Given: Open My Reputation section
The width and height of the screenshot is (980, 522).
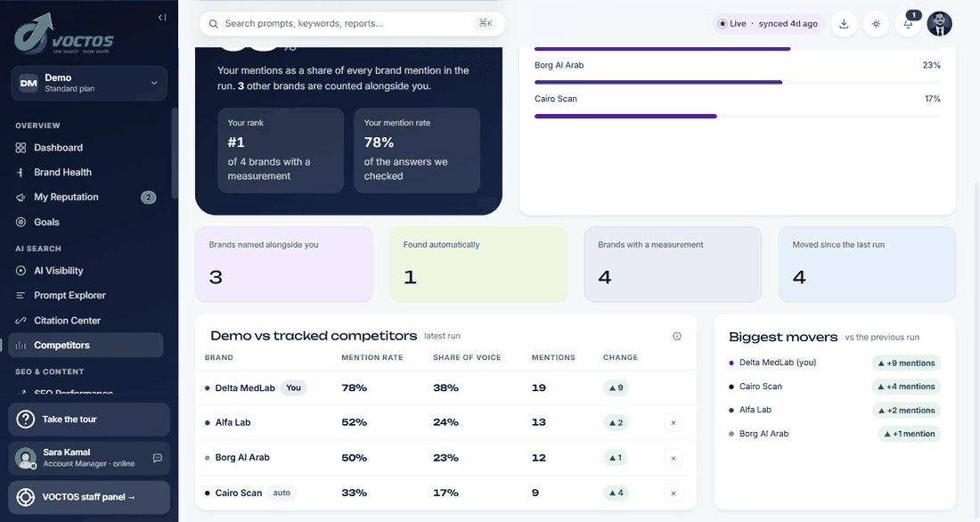Looking at the screenshot, I should (x=66, y=197).
